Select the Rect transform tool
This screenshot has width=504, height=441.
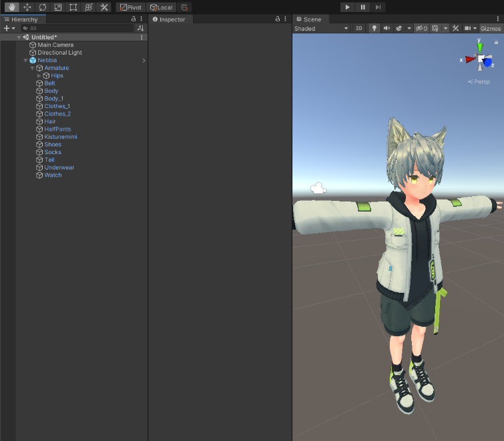point(73,7)
